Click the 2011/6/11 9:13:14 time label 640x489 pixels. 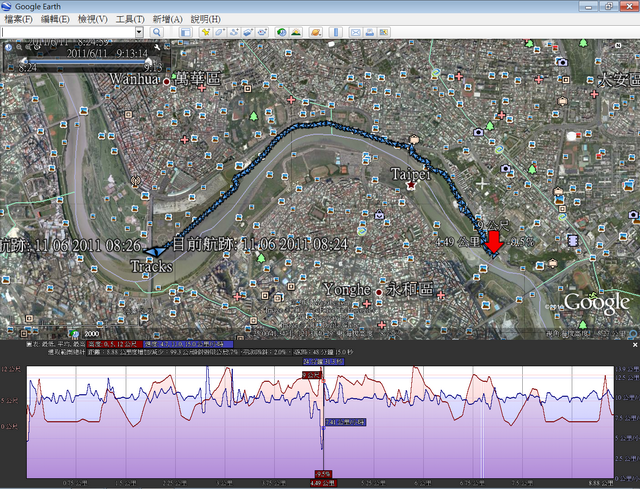point(107,53)
